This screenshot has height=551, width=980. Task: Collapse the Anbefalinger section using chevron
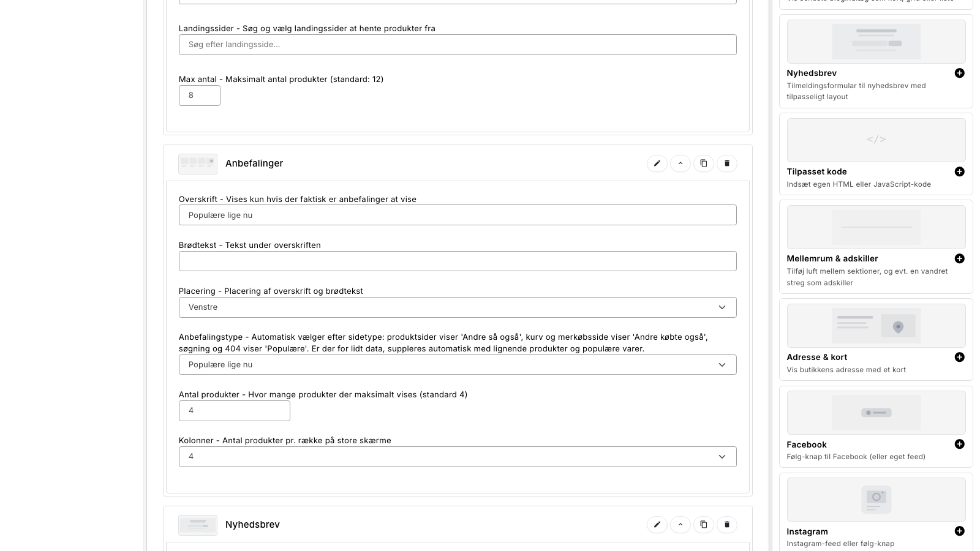(x=680, y=163)
